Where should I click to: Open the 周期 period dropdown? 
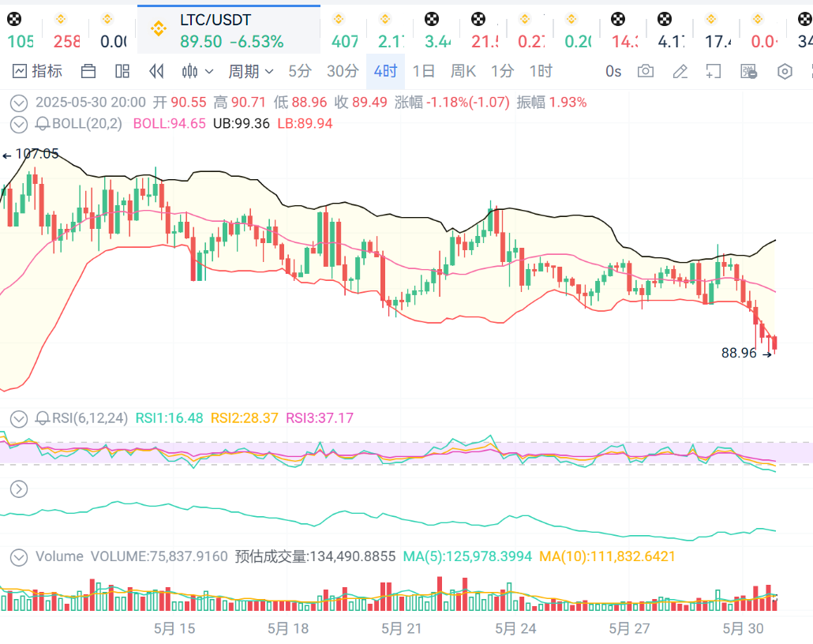pos(250,72)
